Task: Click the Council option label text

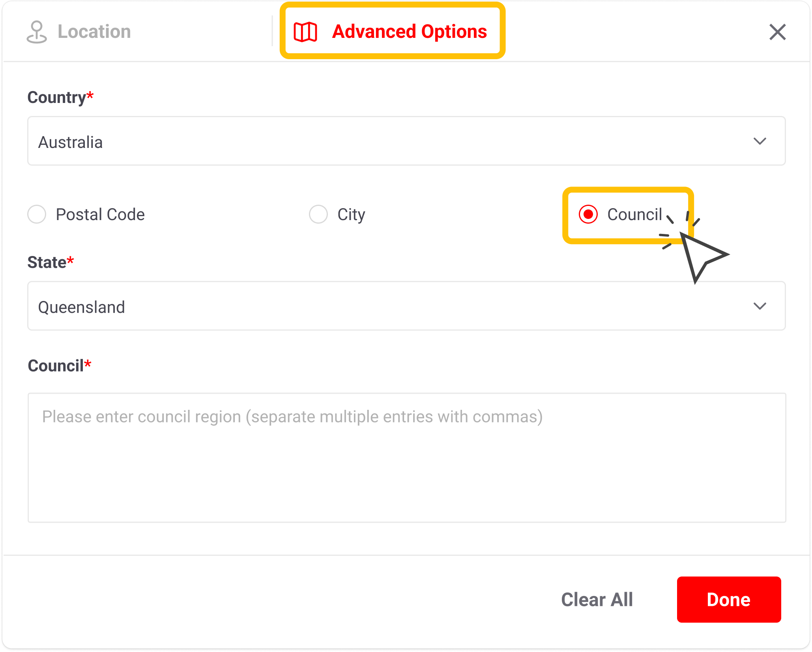Action: (634, 215)
